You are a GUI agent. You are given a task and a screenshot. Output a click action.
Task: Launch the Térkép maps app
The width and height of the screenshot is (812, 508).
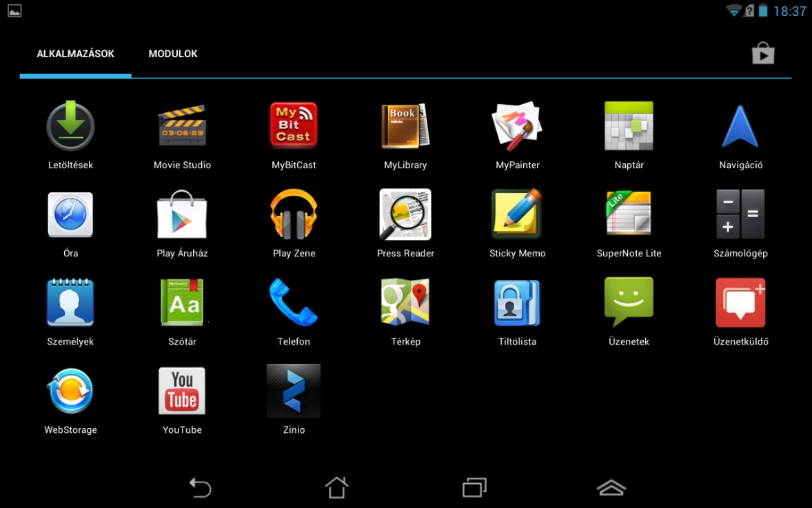405,302
